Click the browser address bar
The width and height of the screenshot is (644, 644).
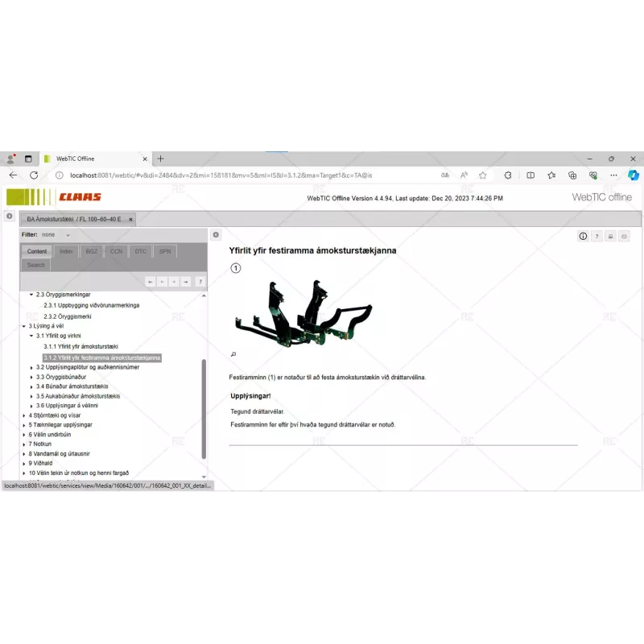pyautogui.click(x=242, y=175)
